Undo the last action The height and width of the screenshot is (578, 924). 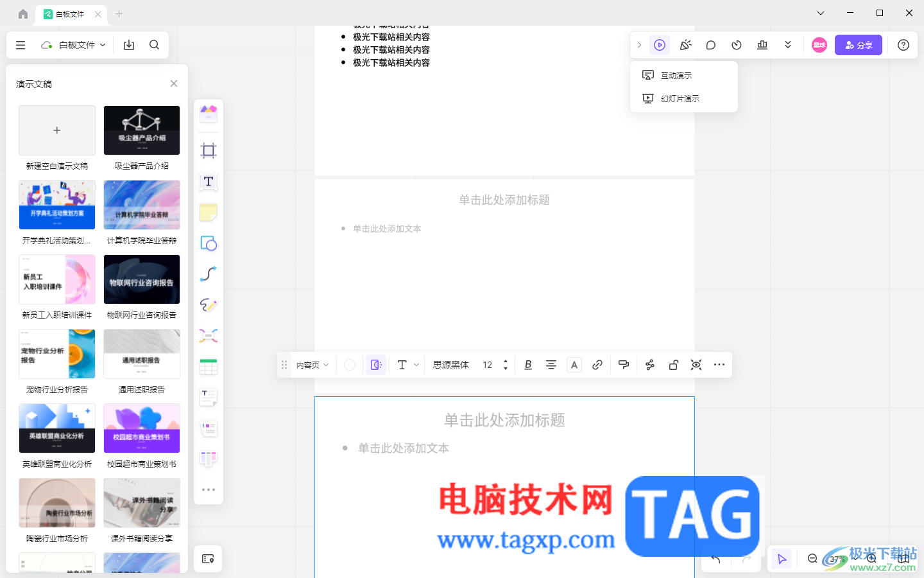(x=715, y=559)
